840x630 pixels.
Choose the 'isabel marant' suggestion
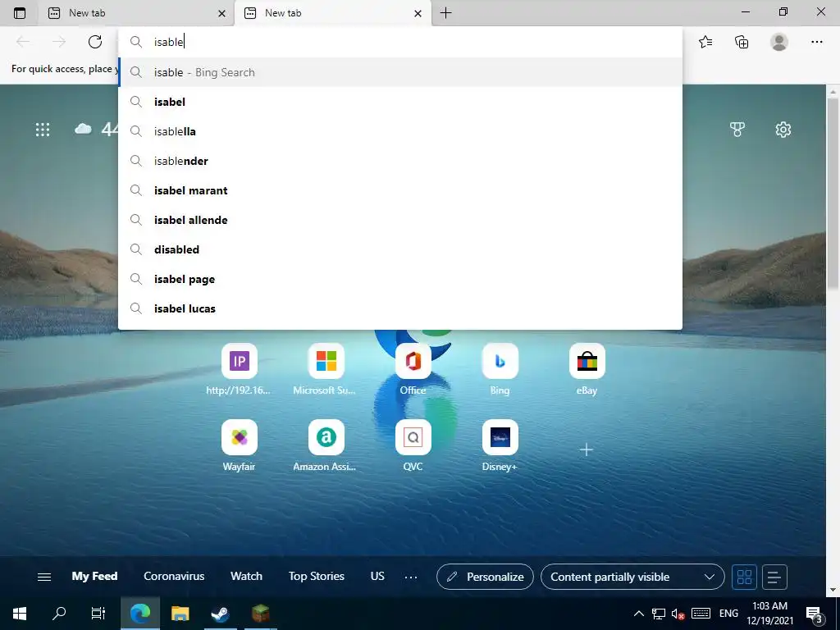400,190
